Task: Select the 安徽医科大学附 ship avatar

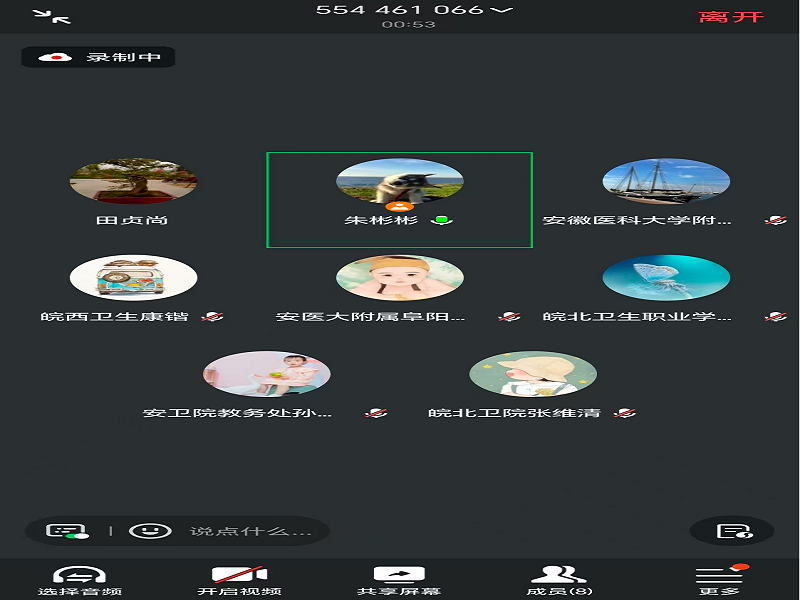Action: pyautogui.click(x=666, y=181)
